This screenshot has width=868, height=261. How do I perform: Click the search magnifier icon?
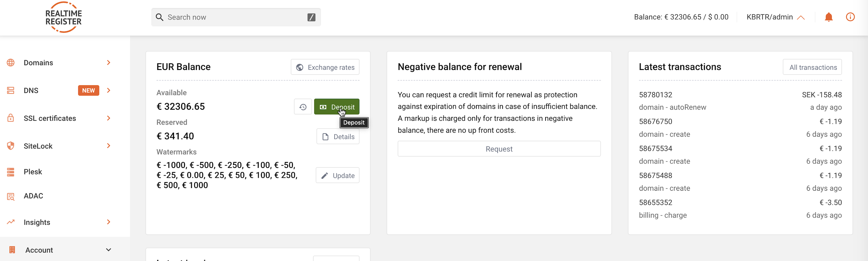159,17
